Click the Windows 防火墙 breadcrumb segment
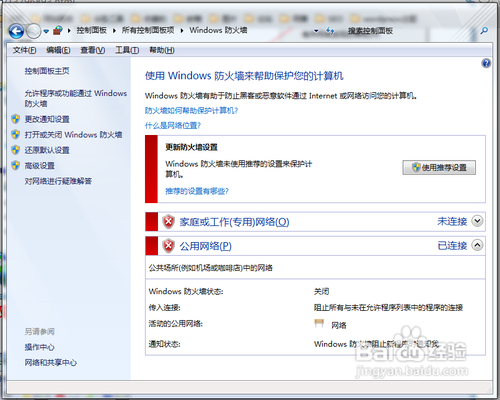500x400 pixels. 218,30
